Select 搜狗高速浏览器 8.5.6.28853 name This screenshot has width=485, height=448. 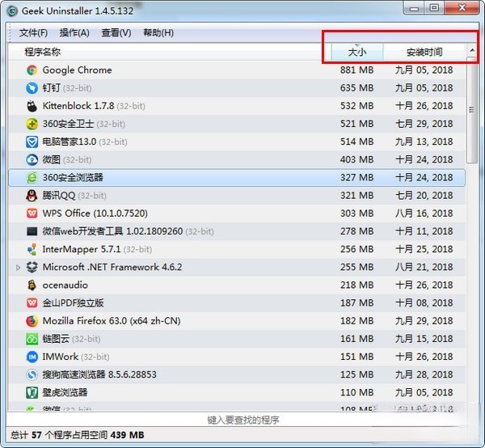[99, 374]
